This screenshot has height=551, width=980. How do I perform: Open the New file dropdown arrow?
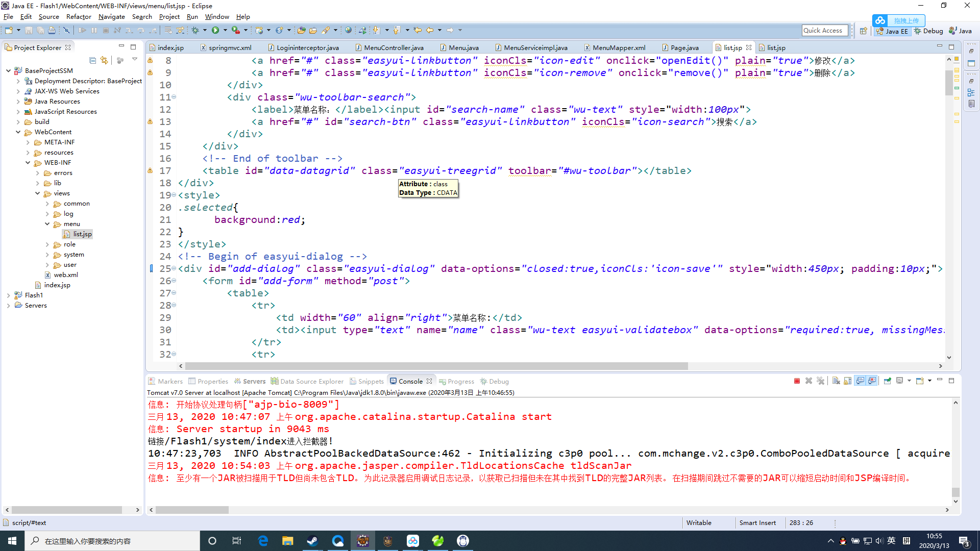click(x=18, y=31)
